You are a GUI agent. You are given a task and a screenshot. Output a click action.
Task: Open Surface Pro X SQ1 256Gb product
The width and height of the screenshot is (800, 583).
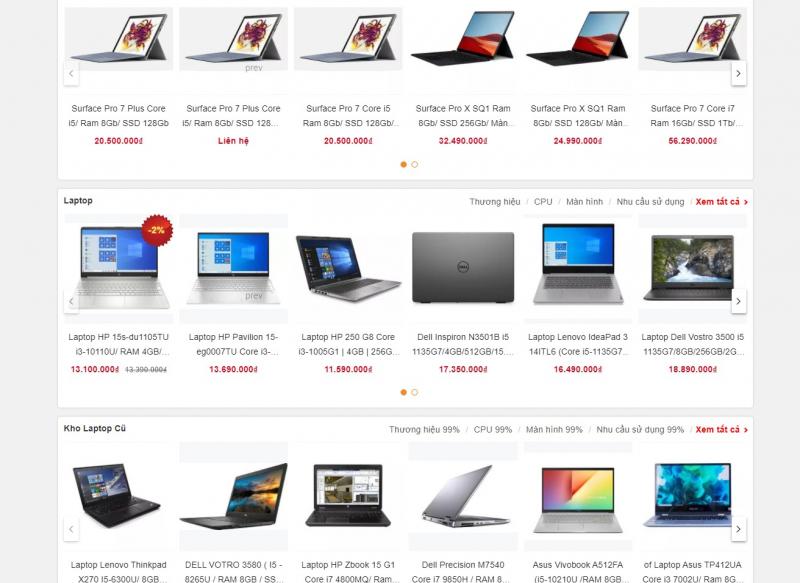click(463, 115)
